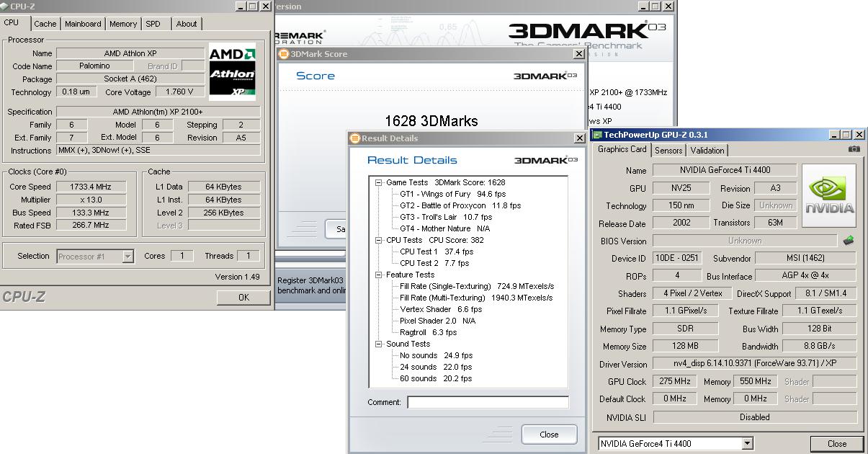Click OK in the CPU-Z window
Screen dimensions: 868x454
243,297
